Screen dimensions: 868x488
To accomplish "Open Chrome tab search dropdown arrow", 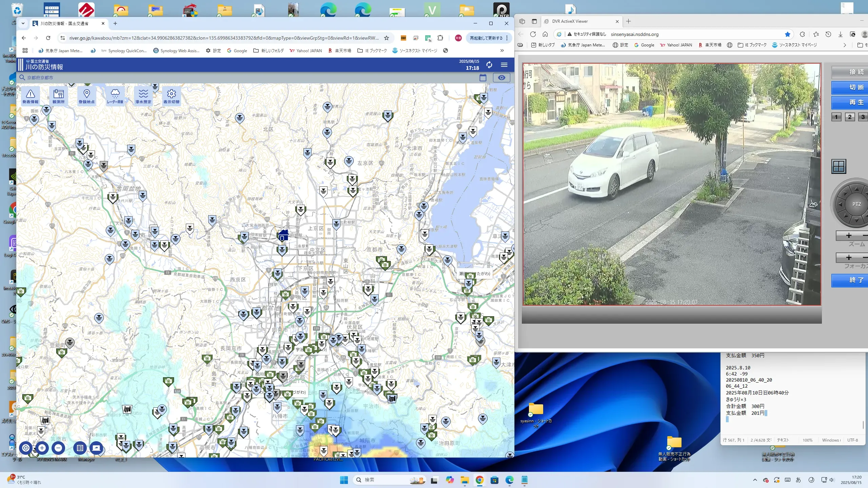I will [x=23, y=23].
